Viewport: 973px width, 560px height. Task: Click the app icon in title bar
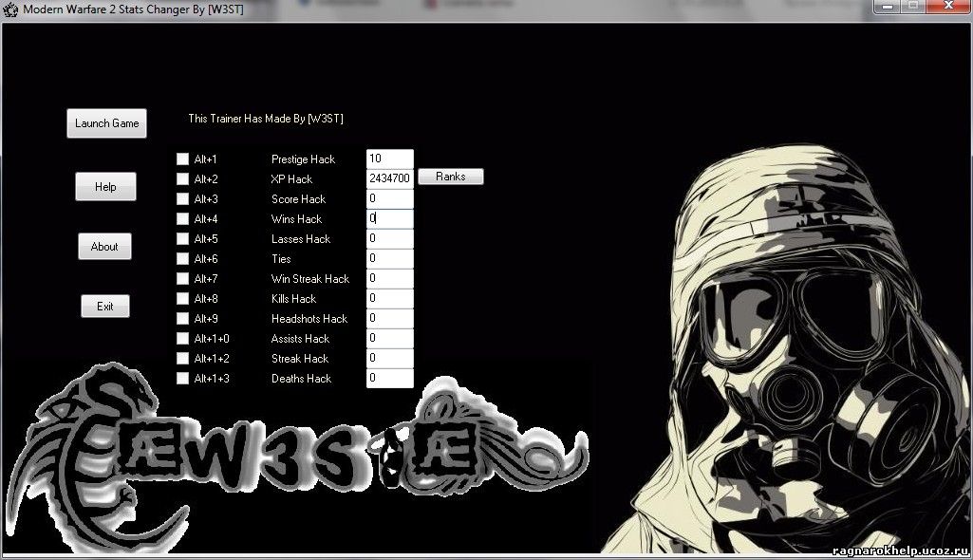click(10, 9)
